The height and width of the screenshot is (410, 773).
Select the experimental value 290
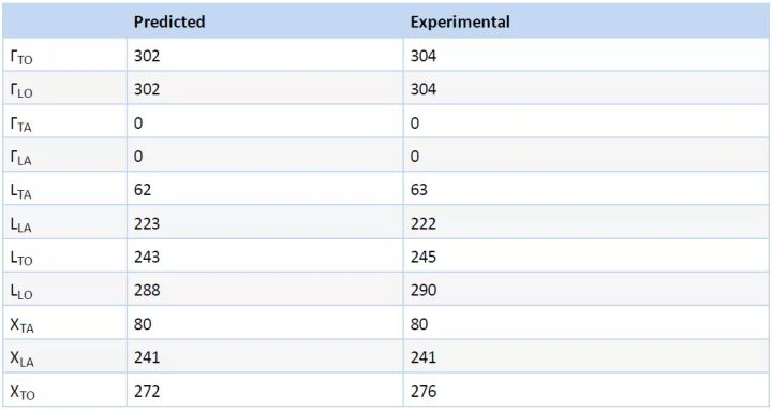423,291
